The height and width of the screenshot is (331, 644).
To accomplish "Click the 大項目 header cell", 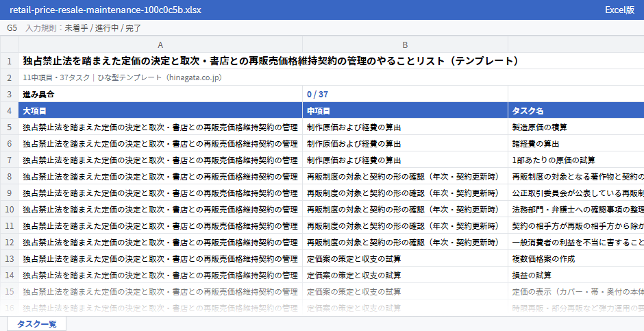I will [x=160, y=111].
